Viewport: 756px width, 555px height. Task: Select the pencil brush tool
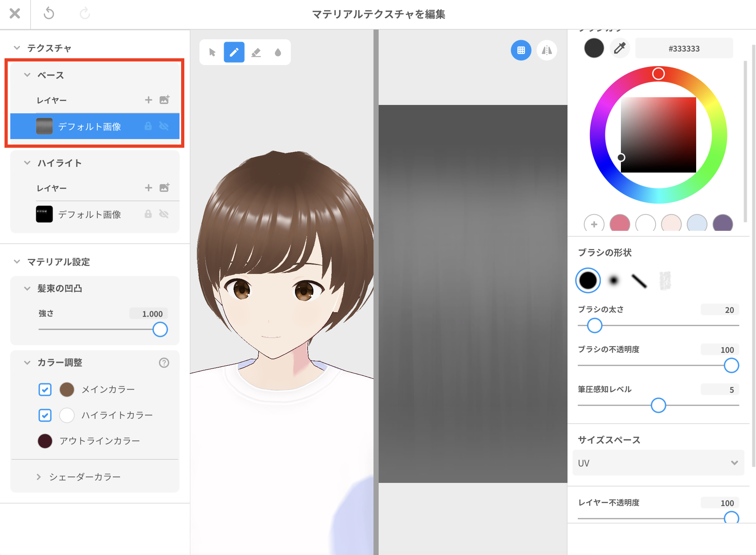click(x=234, y=52)
